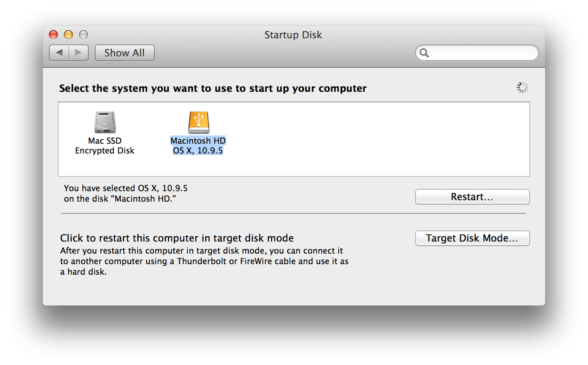
Task: Click the "Mac SSD Encrypted Disk" label
Action: [105, 146]
